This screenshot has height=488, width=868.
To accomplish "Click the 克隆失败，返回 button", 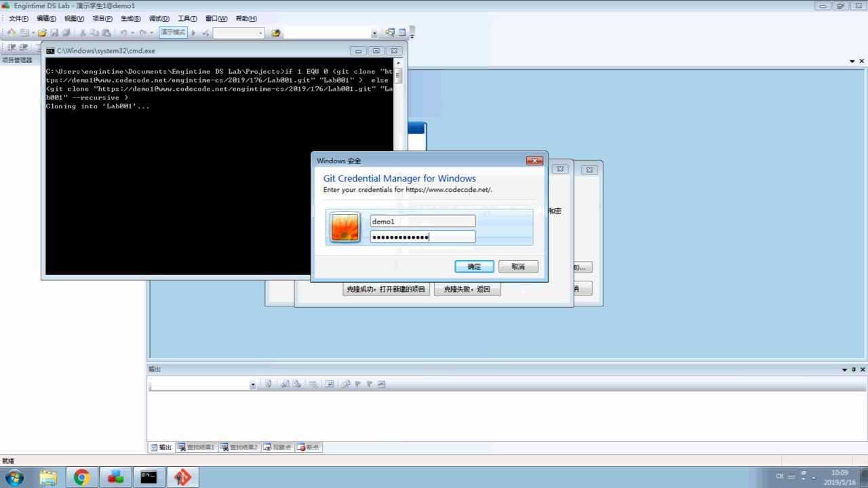I will (467, 289).
